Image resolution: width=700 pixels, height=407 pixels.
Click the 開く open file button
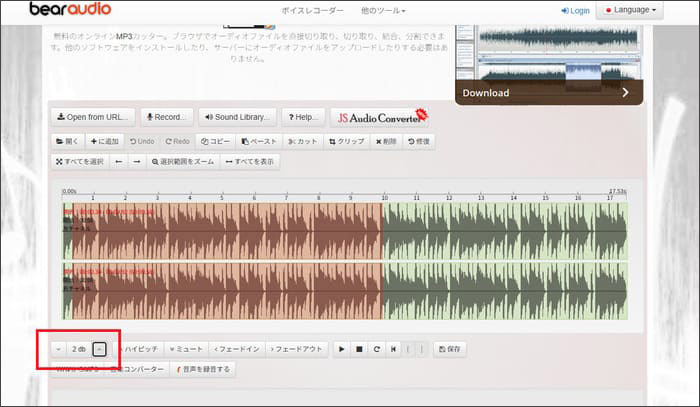coord(68,141)
